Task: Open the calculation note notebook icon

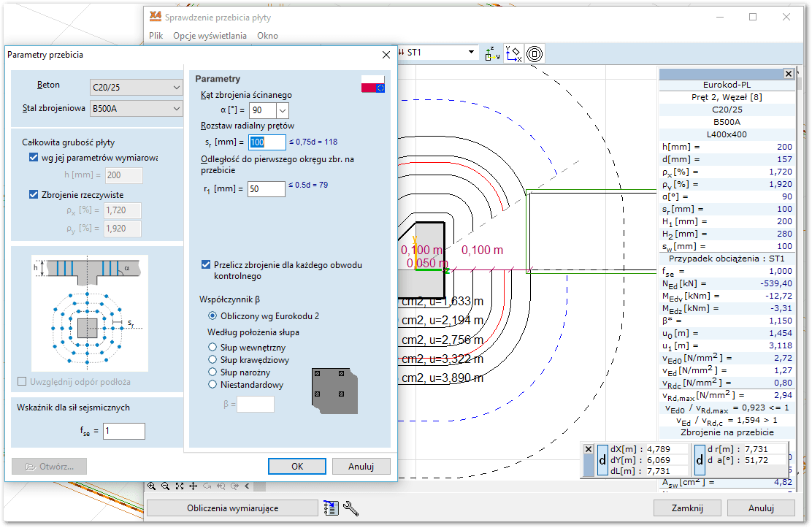Action: 331,508
